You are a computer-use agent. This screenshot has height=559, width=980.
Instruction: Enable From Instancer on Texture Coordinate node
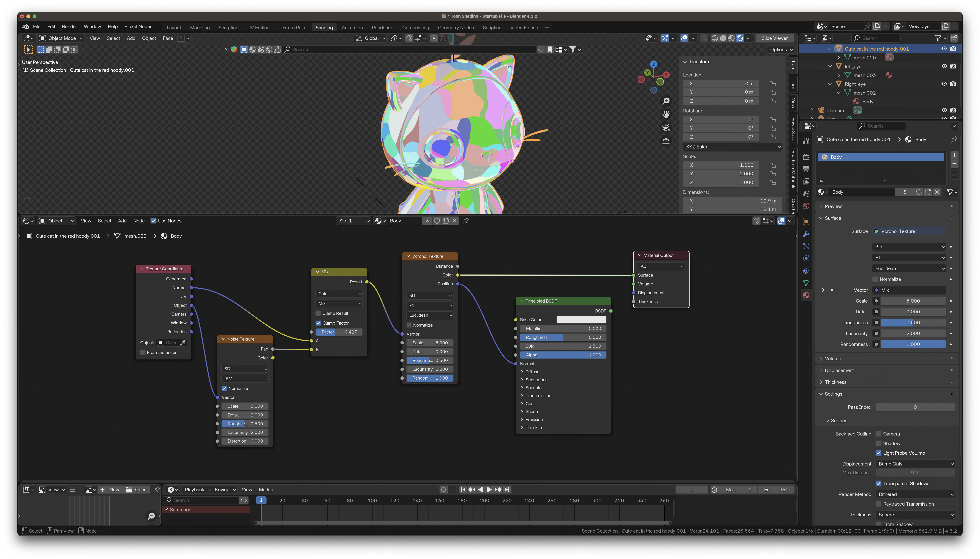[143, 352]
